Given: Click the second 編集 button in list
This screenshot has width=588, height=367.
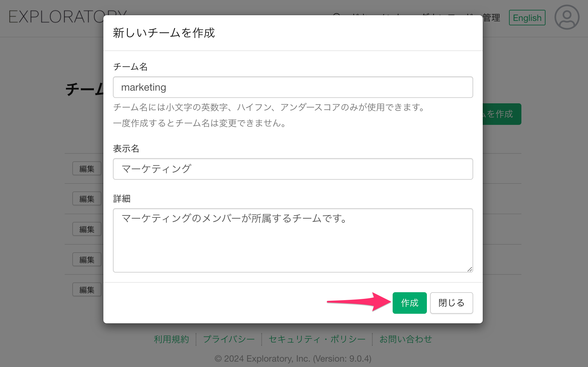Looking at the screenshot, I should point(87,199).
